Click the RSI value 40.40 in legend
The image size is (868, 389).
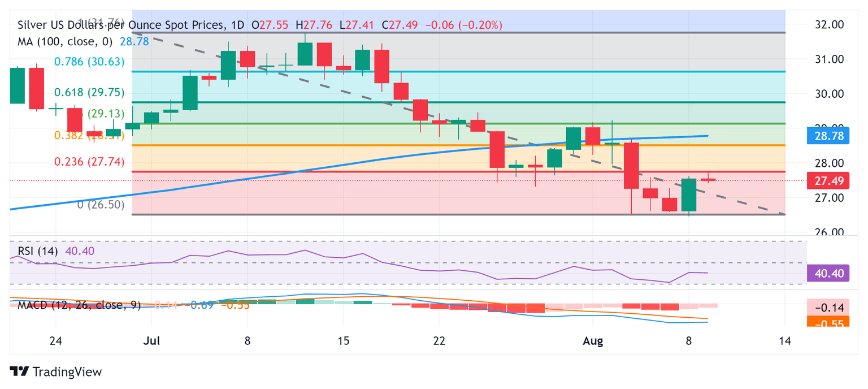79,252
